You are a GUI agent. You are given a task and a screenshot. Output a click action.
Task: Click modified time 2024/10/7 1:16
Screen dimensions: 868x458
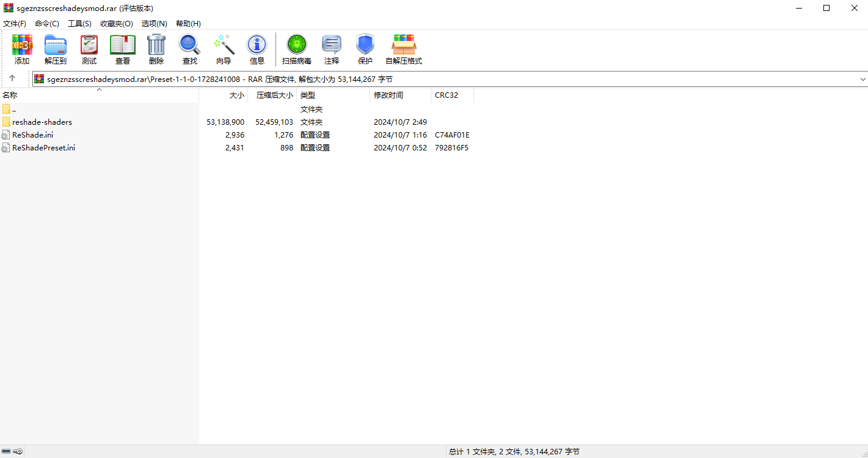(x=401, y=135)
